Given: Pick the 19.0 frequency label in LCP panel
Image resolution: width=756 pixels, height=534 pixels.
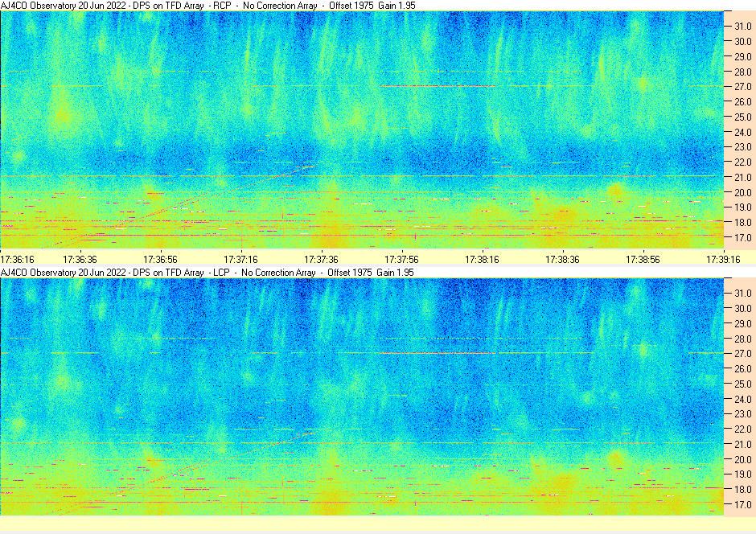Looking at the screenshot, I should coord(743,474).
